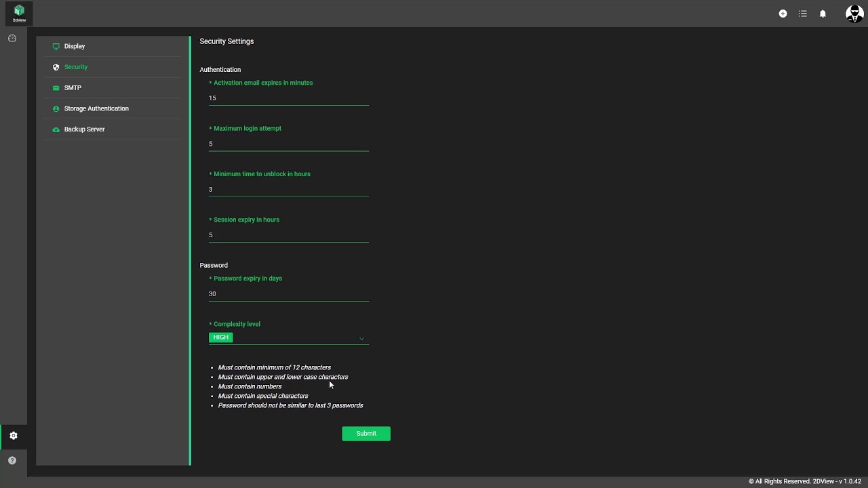Open Storage Authentication settings
Viewport: 868px width, 488px height.
coord(113,108)
